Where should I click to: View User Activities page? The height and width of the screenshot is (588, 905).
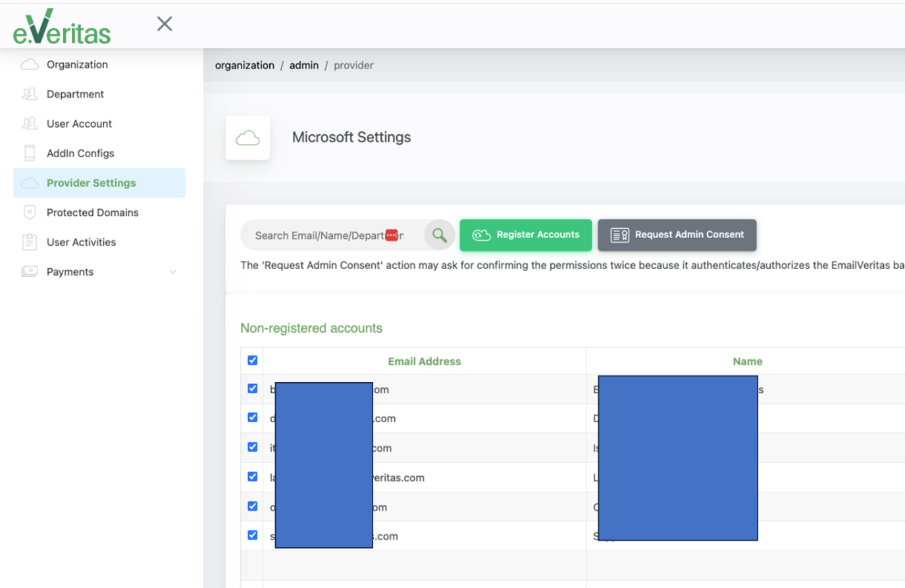(81, 242)
